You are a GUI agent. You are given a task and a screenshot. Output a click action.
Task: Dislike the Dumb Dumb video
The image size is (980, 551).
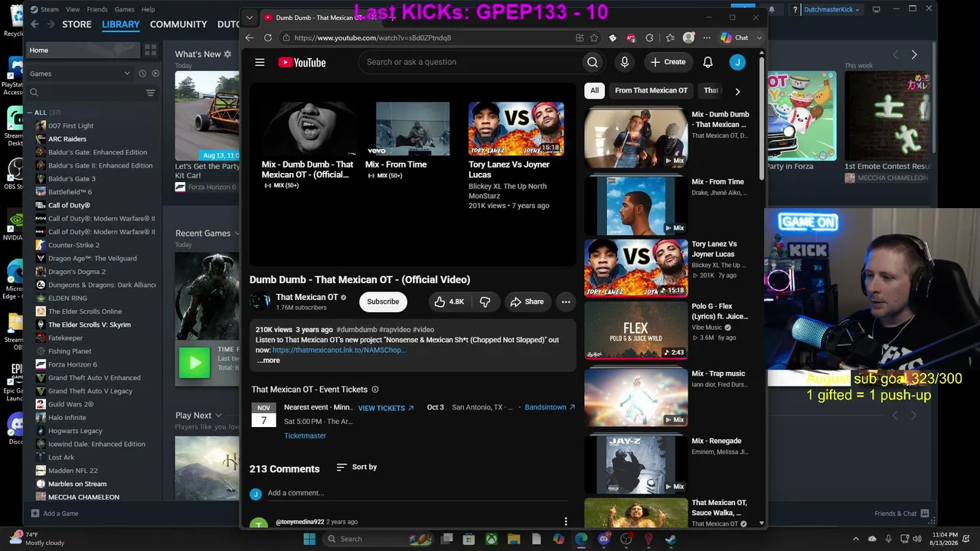(485, 302)
